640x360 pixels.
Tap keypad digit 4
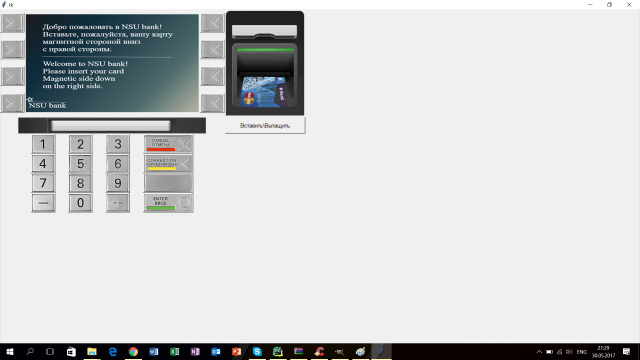(43, 164)
